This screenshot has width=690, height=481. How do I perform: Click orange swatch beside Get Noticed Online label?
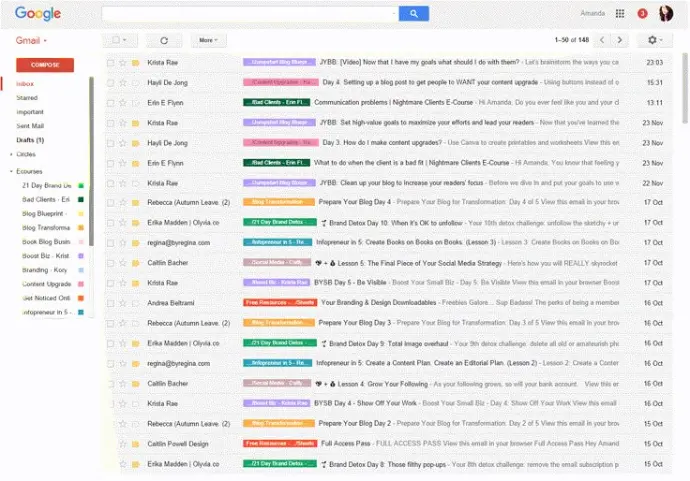click(x=81, y=298)
